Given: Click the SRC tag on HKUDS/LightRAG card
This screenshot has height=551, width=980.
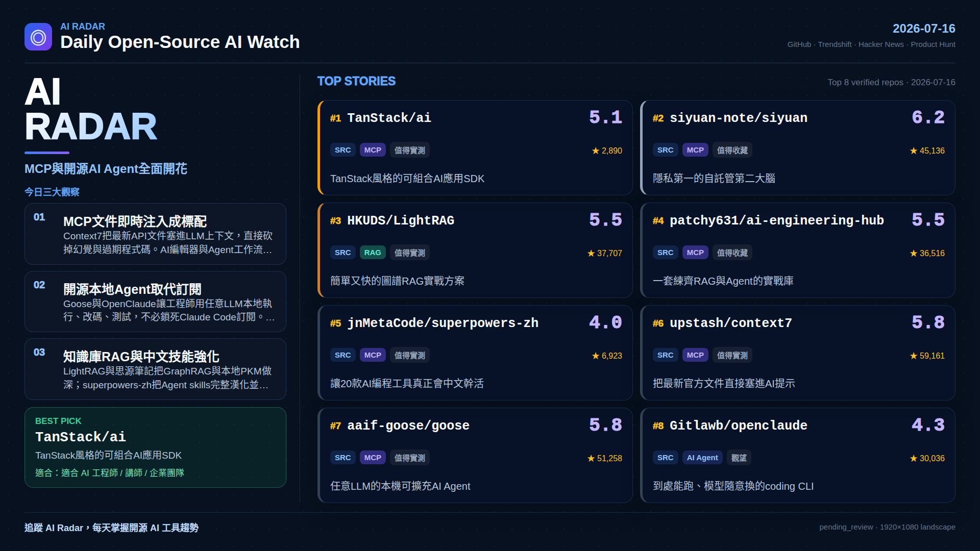Looking at the screenshot, I should pos(342,253).
